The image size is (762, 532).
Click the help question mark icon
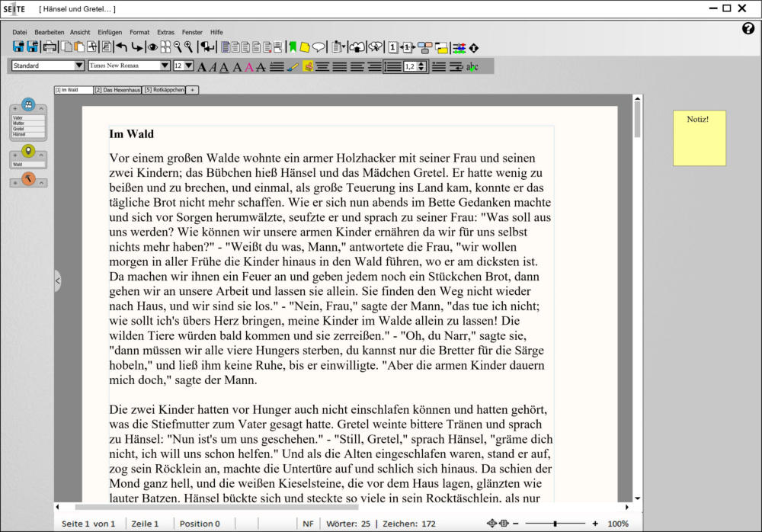click(748, 29)
